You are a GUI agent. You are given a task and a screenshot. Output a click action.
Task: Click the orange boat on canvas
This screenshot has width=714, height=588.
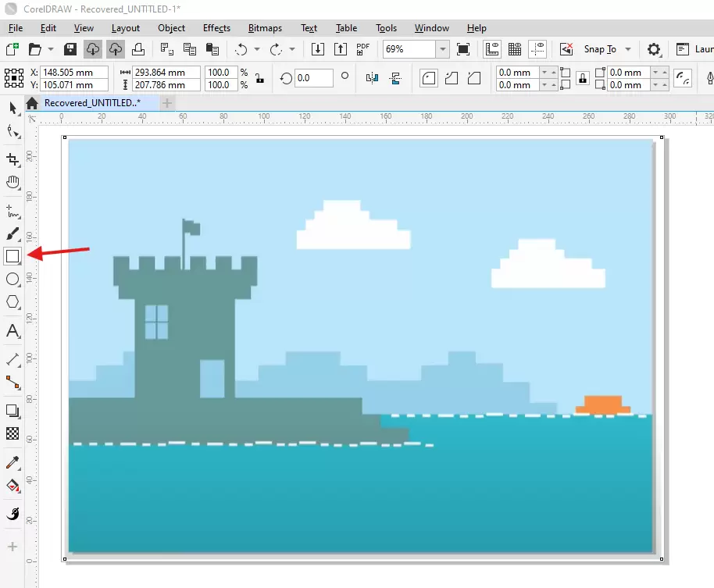click(x=603, y=404)
